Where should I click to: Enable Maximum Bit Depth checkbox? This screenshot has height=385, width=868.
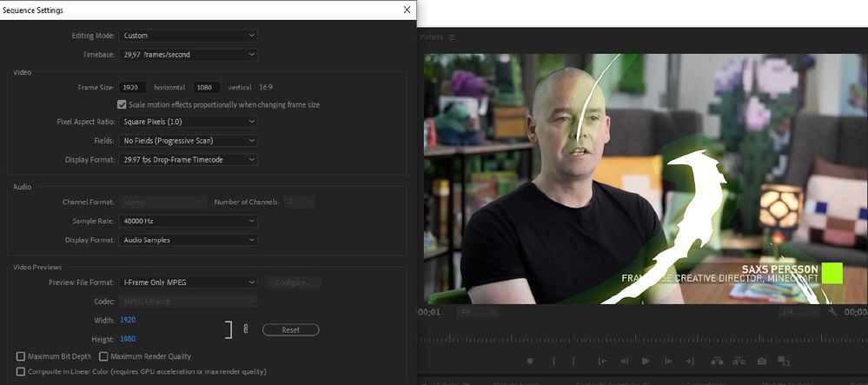tap(21, 356)
